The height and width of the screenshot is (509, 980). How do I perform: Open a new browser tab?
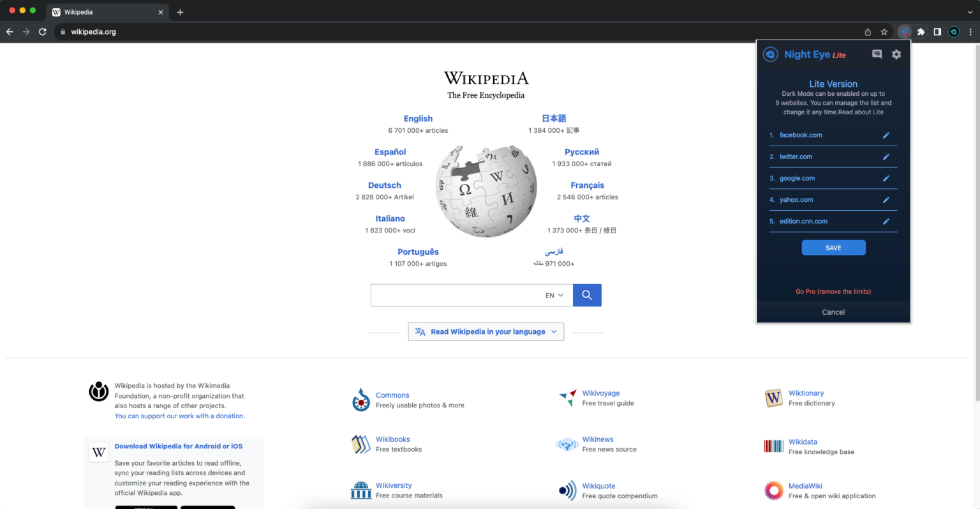click(x=180, y=12)
